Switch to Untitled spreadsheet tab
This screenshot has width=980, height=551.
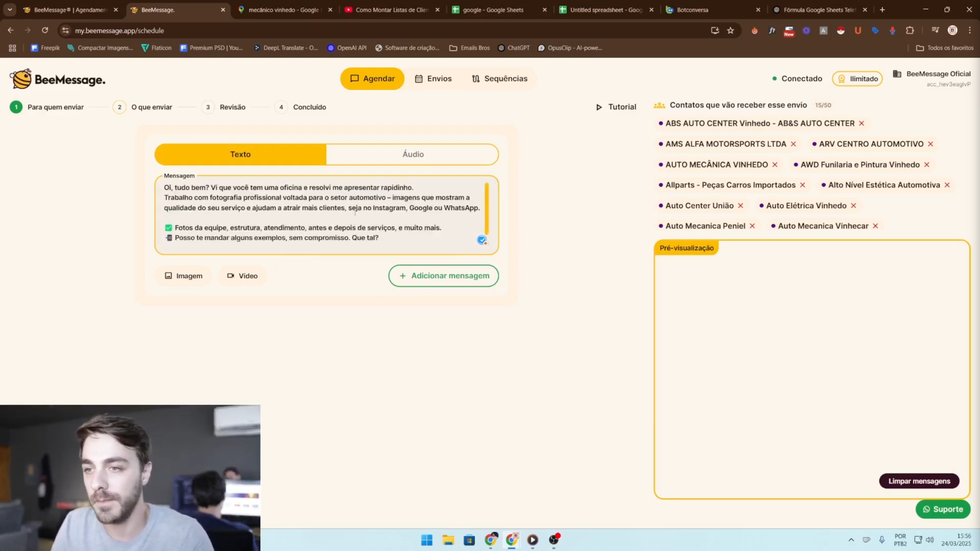[x=606, y=10]
